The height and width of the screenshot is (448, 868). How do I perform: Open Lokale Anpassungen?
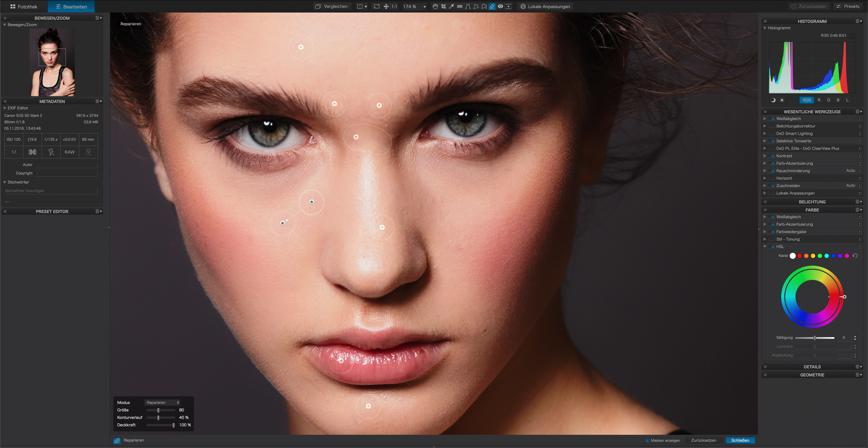[x=545, y=6]
